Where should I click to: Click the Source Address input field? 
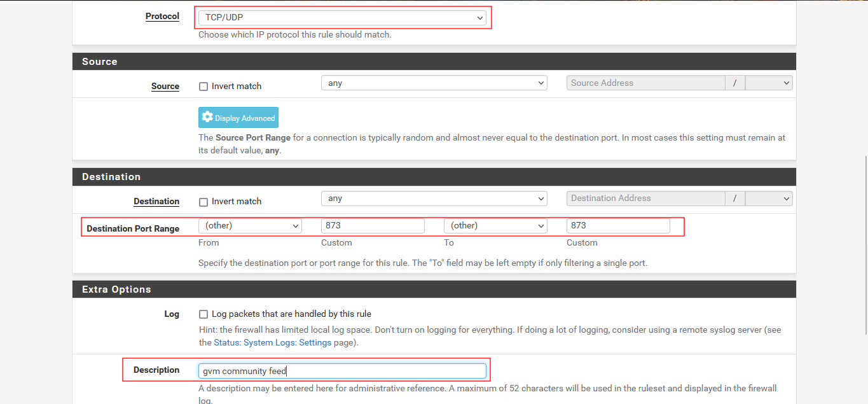pyautogui.click(x=645, y=83)
